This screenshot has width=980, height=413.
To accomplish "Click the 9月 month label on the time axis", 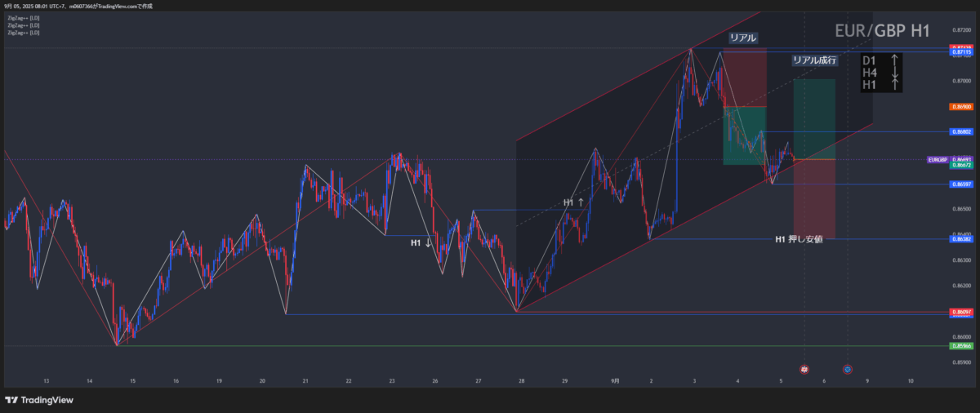I will coord(615,381).
